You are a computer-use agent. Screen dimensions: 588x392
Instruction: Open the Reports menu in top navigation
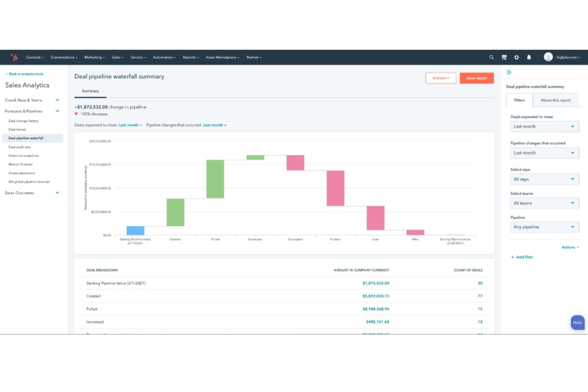(190, 57)
